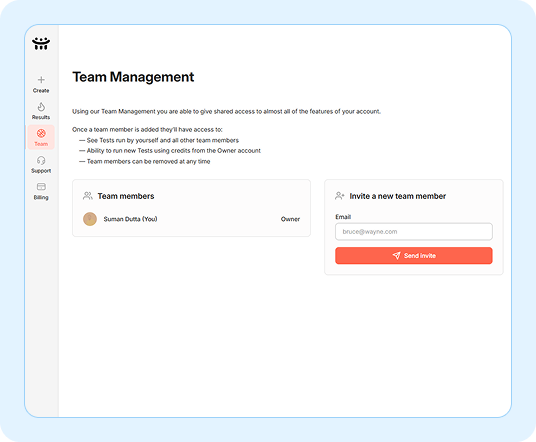Click the "Email" field label
Viewport: 536px width, 442px height.
[x=343, y=217]
